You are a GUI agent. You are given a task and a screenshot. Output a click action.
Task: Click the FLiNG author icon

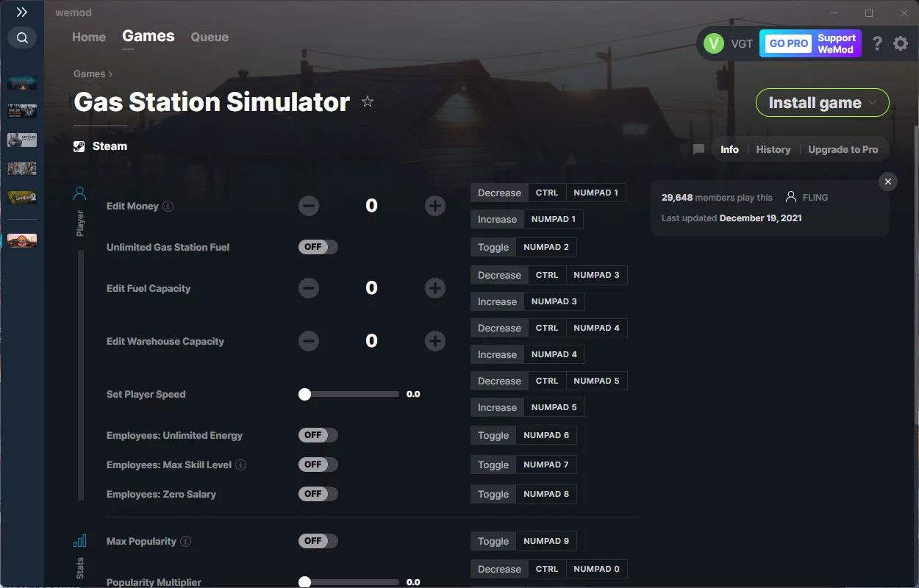click(x=791, y=197)
